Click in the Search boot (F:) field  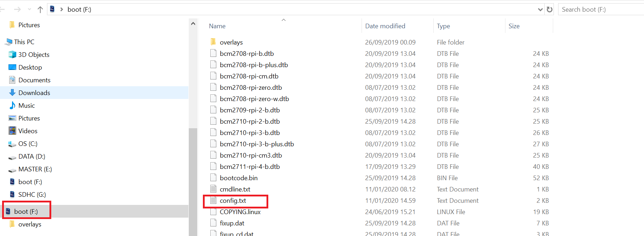(601, 10)
